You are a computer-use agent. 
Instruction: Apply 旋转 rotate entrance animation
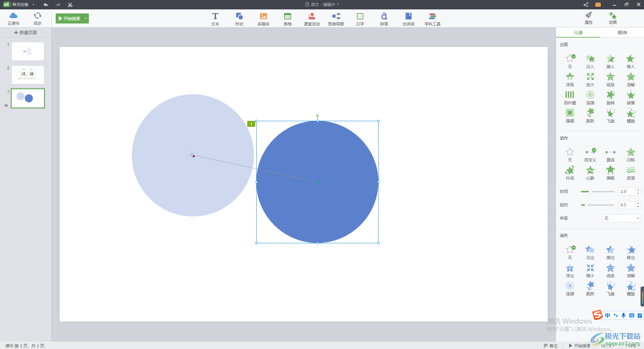coord(610,98)
